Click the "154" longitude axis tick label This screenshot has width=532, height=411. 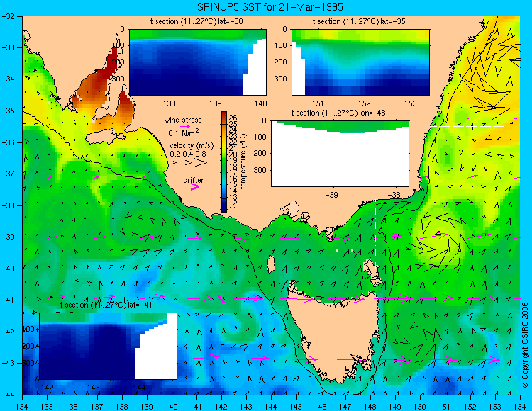520,407
